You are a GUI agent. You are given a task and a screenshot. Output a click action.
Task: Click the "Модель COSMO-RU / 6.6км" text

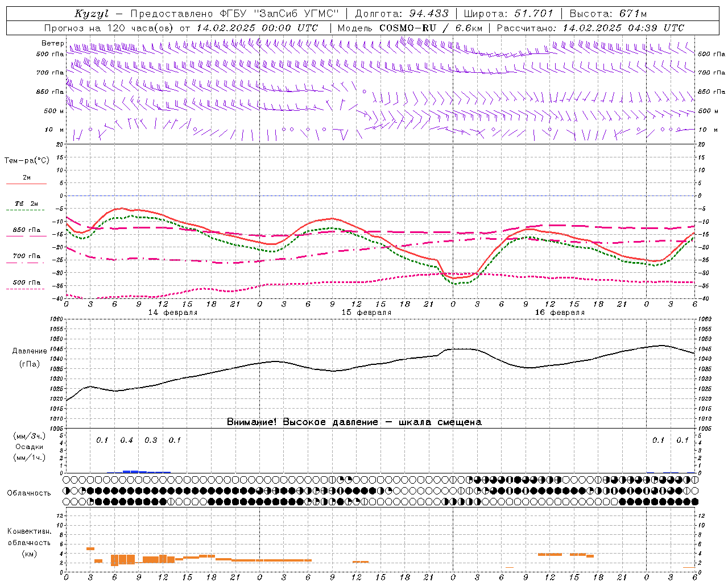(x=410, y=28)
